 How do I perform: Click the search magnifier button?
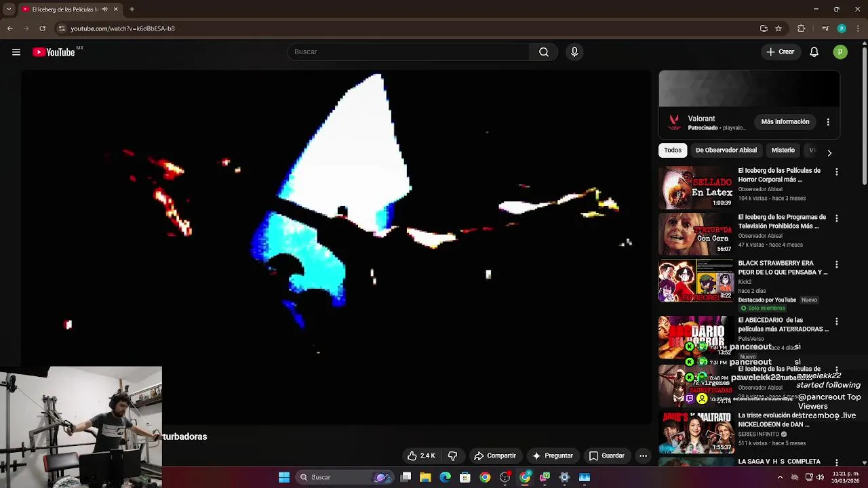tap(544, 52)
